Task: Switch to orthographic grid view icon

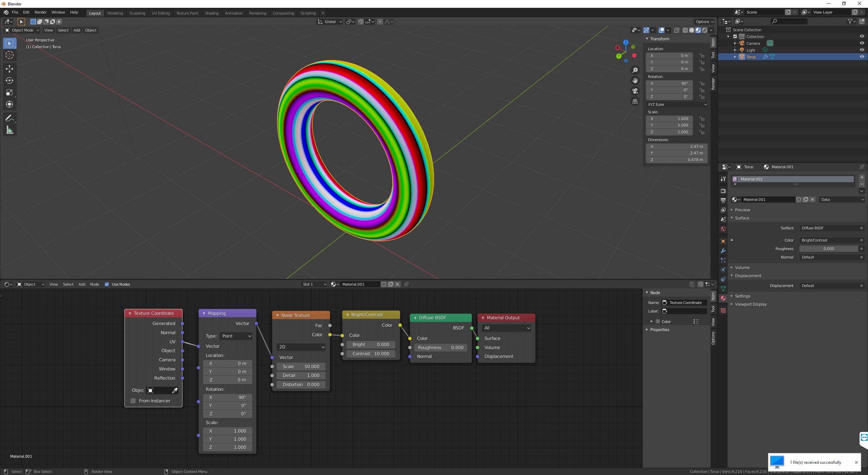Action: click(x=635, y=101)
